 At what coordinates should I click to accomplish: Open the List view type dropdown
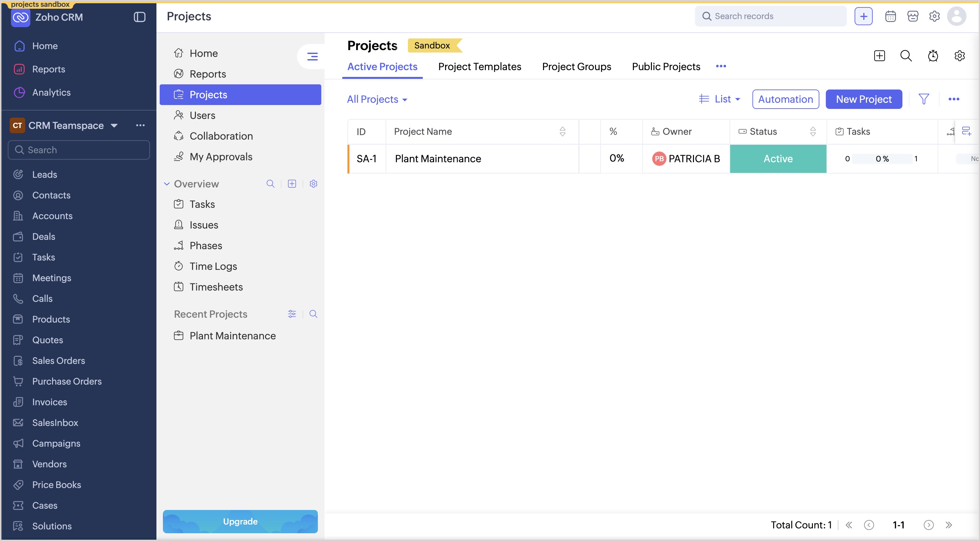pyautogui.click(x=720, y=99)
